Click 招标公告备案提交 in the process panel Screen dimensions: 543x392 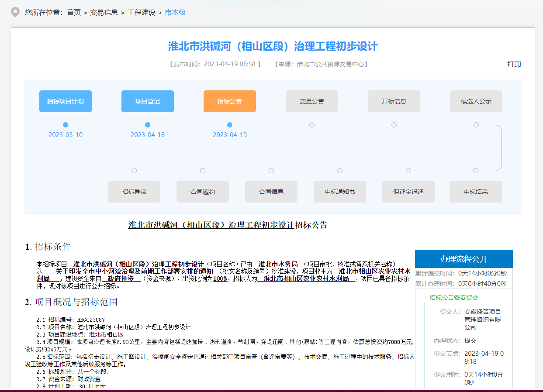tap(454, 298)
